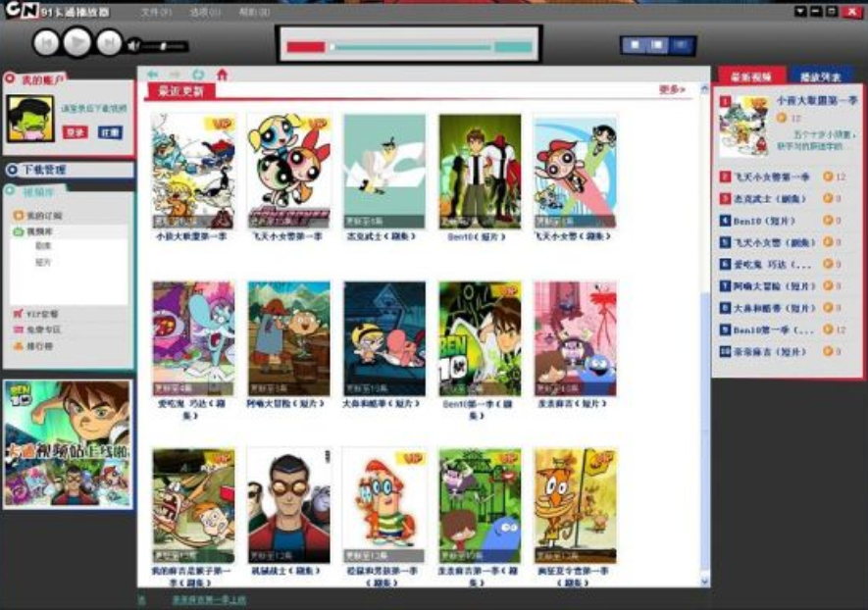Viewport: 868px width, 610px height.
Task: Open the 选项 menu
Action: [x=204, y=12]
